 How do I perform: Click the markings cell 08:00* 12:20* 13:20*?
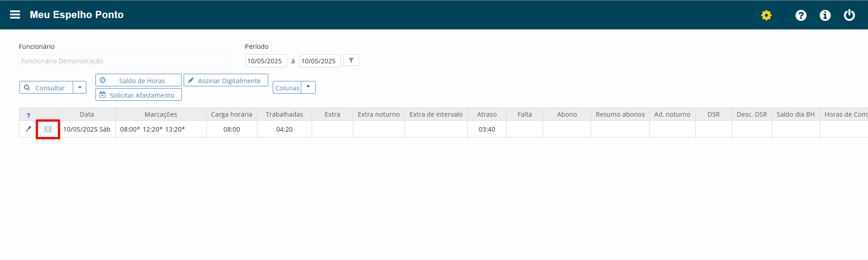[x=161, y=129]
